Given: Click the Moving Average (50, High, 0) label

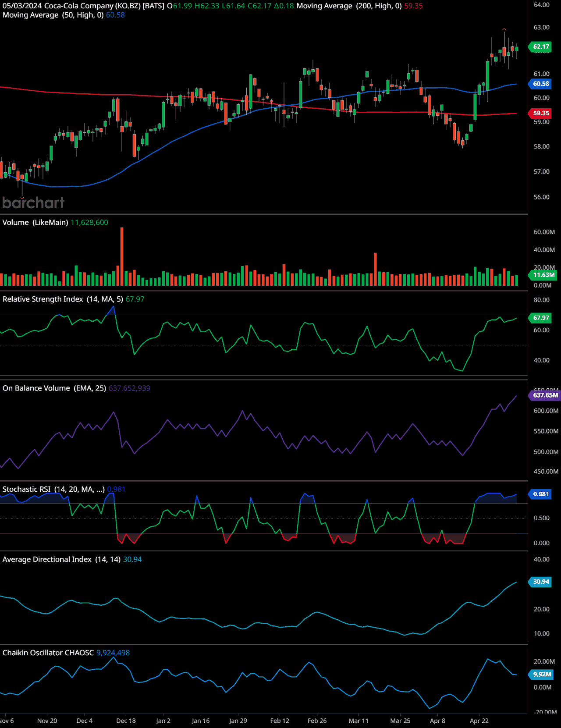Looking at the screenshot, I should [53, 15].
